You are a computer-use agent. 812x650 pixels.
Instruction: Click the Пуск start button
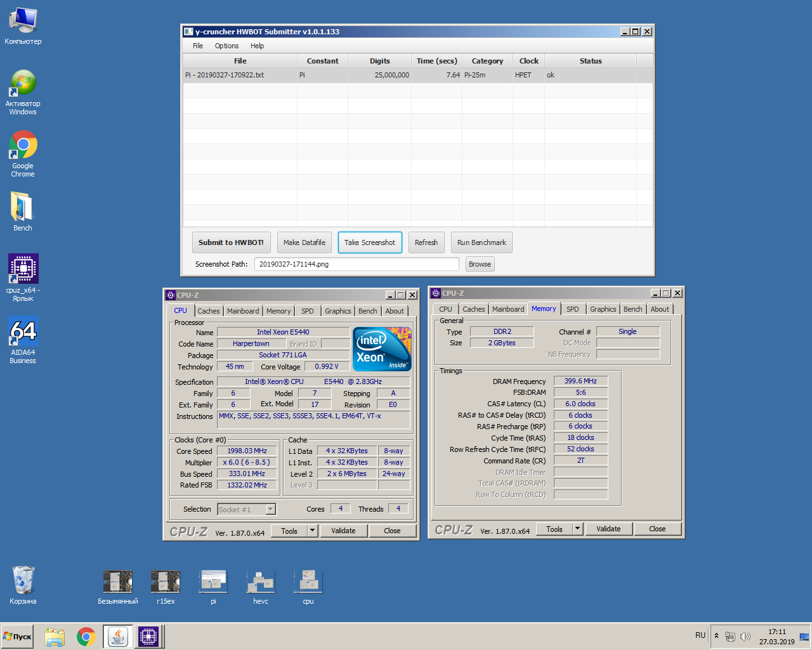click(17, 637)
